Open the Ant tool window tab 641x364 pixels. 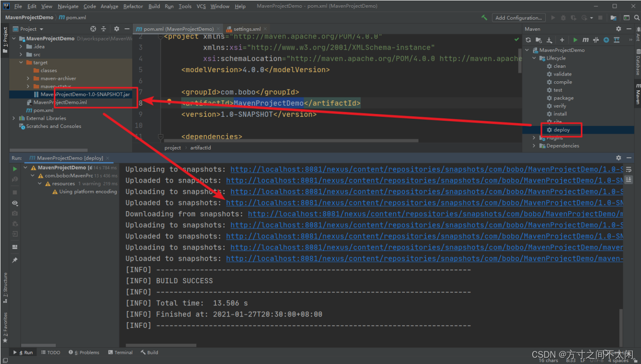click(x=638, y=35)
